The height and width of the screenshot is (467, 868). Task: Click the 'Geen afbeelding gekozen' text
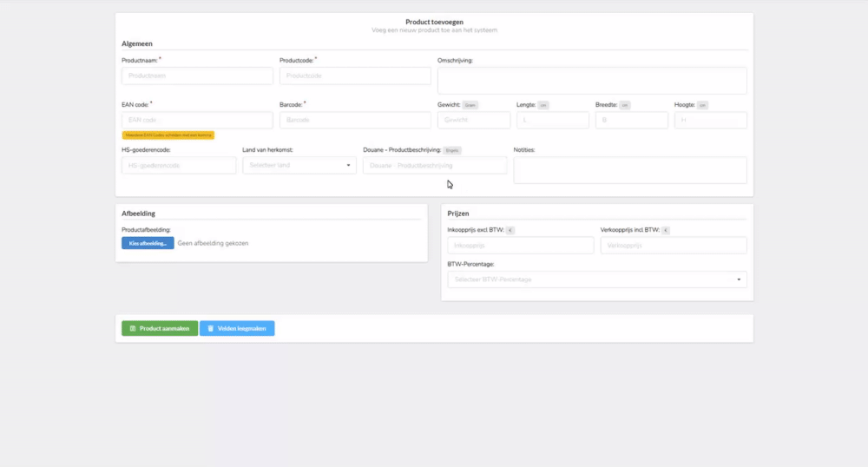213,243
